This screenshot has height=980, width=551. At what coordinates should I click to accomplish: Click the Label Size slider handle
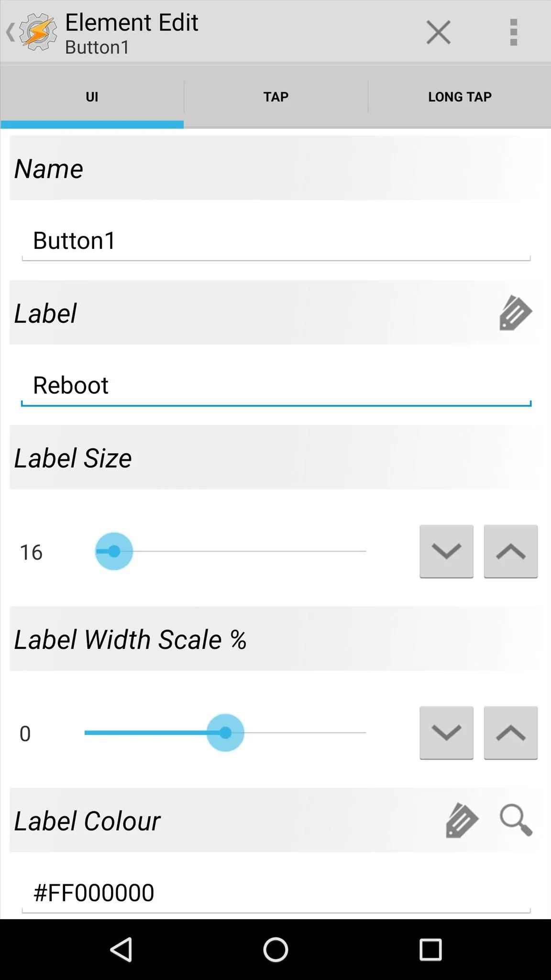tap(114, 551)
